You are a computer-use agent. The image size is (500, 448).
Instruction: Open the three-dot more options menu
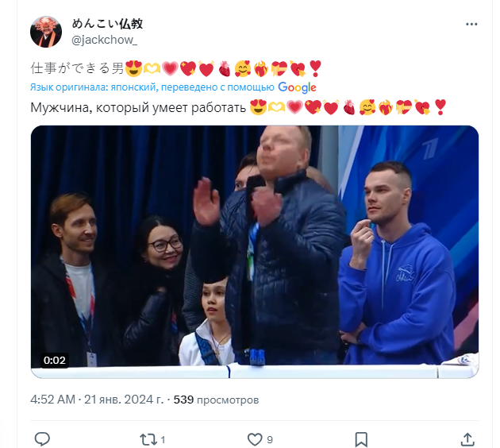tap(471, 25)
